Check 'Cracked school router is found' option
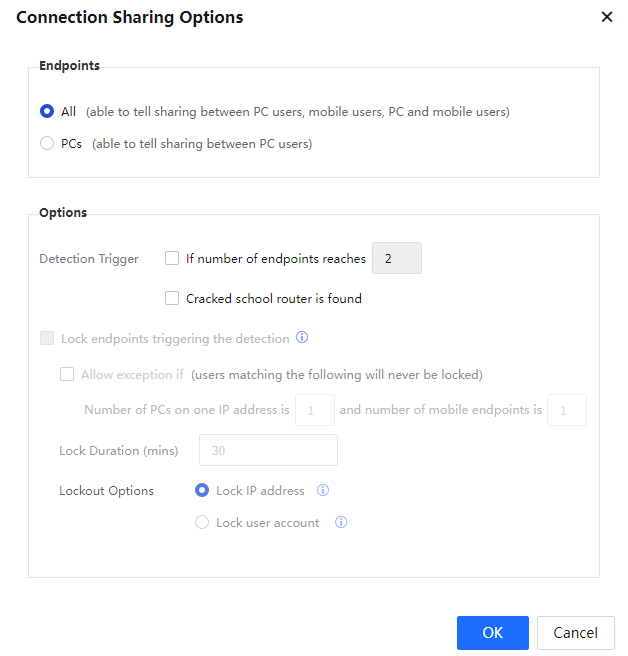Image resolution: width=628 pixels, height=656 pixels. pos(172,298)
